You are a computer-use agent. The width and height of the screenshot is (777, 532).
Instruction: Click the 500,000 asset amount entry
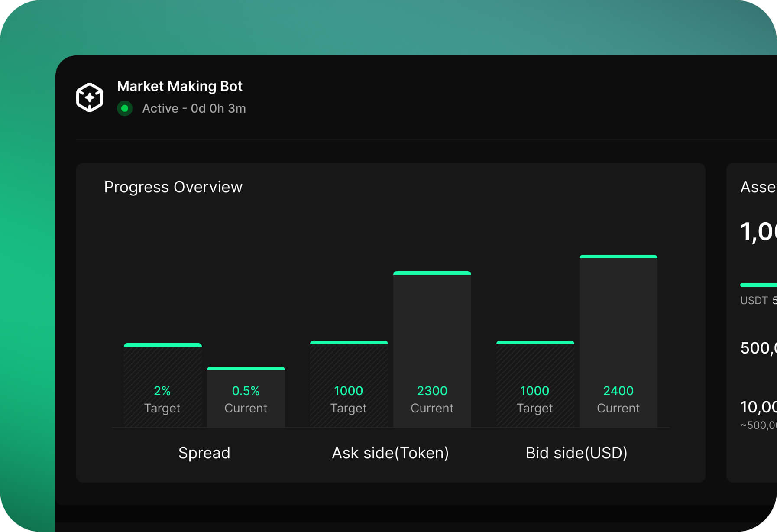[759, 348]
